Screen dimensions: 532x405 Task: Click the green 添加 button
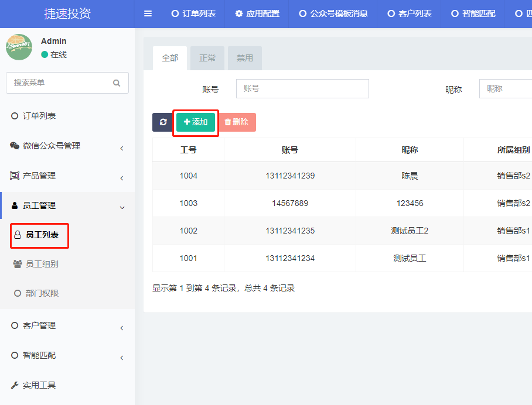point(196,122)
